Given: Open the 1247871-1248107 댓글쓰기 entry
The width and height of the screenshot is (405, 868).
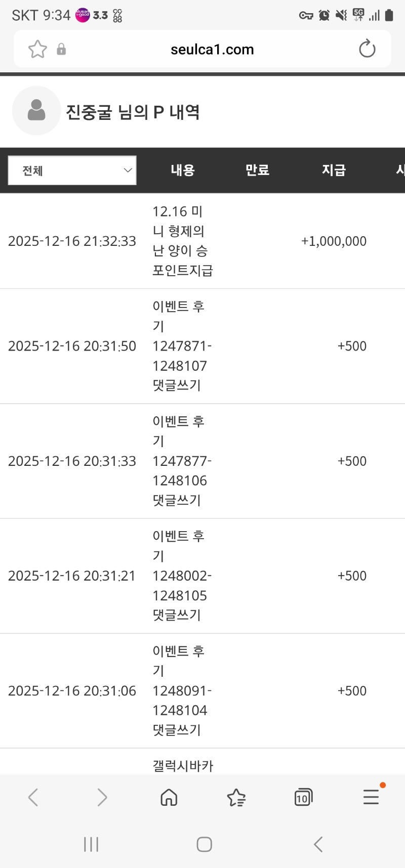Looking at the screenshot, I should 182,346.
